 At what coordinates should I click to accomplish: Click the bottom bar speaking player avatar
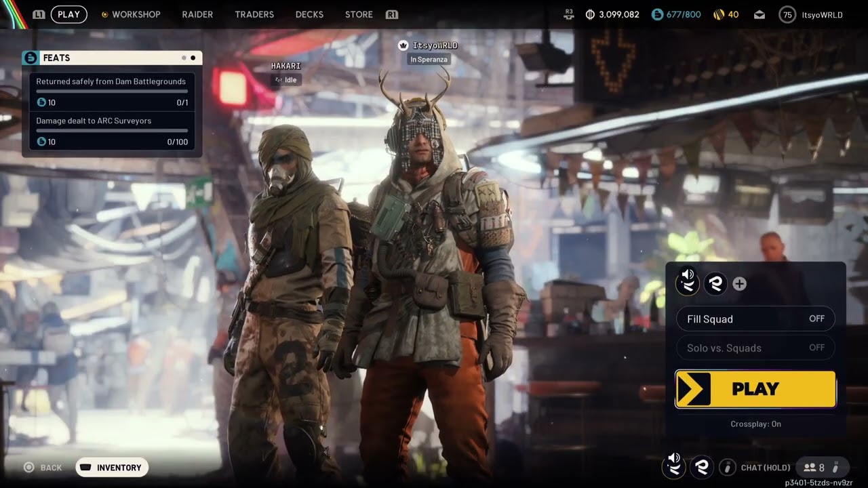[673, 465]
